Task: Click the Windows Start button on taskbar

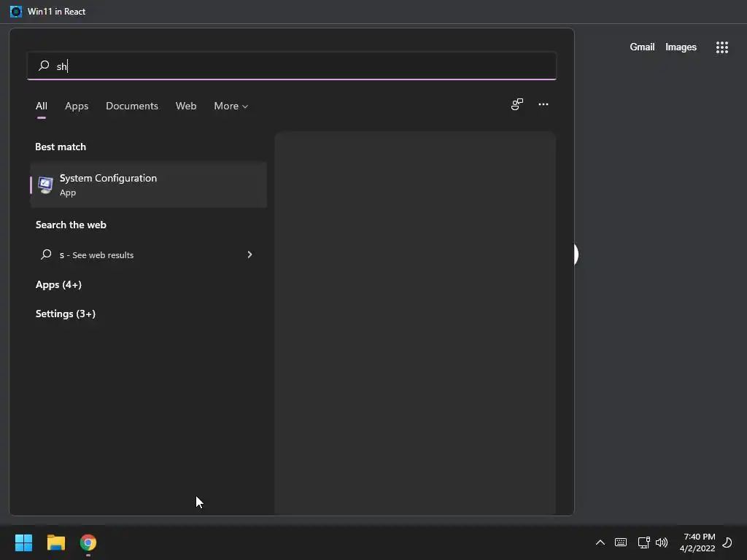Action: tap(23, 542)
